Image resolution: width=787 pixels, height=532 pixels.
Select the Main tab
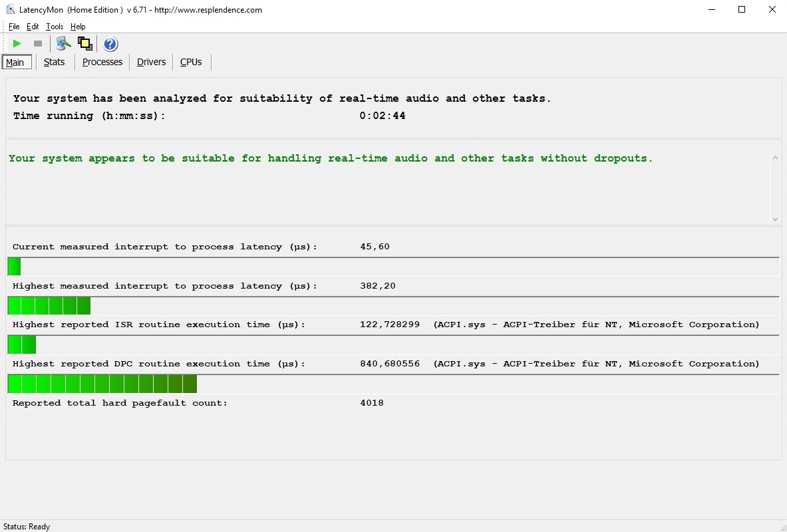click(17, 63)
